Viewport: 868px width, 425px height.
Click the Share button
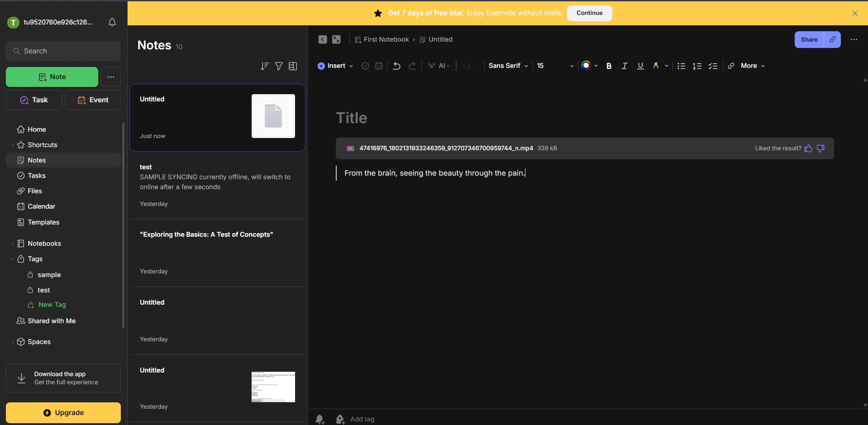pyautogui.click(x=809, y=40)
